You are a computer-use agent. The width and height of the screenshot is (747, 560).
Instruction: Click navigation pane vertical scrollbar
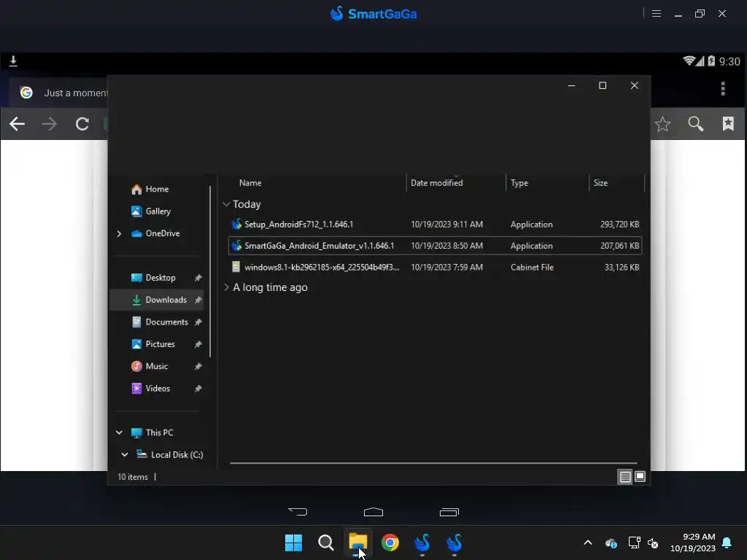click(210, 271)
